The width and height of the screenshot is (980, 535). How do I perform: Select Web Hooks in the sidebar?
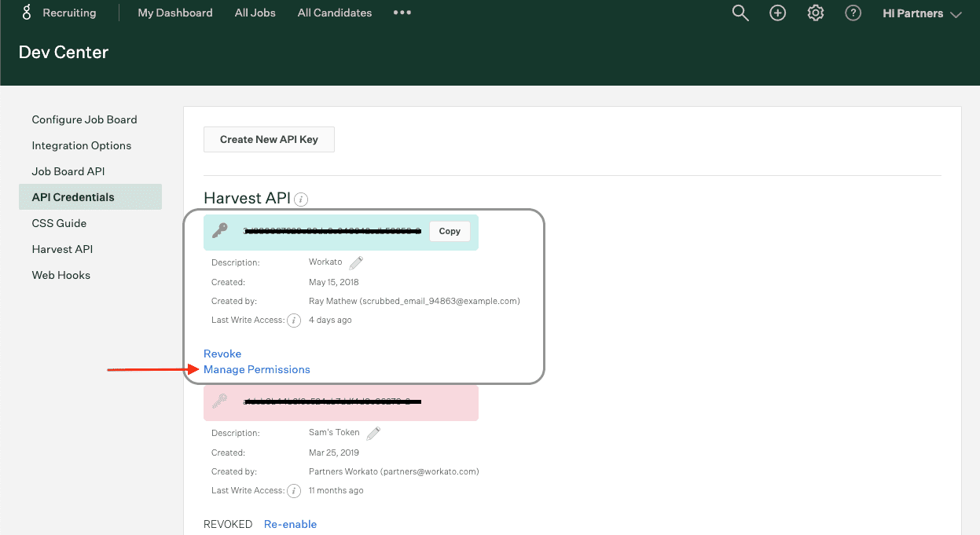[x=61, y=275]
